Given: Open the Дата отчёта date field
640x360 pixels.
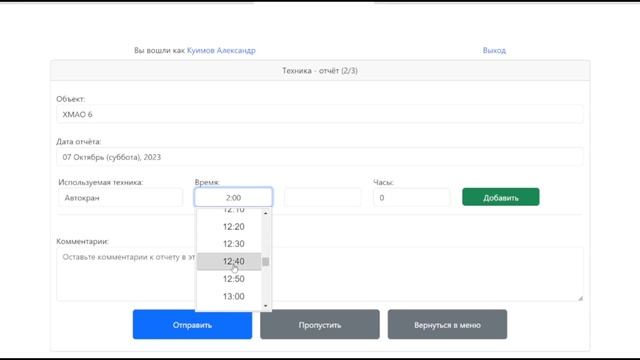Looking at the screenshot, I should pyautogui.click(x=320, y=157).
